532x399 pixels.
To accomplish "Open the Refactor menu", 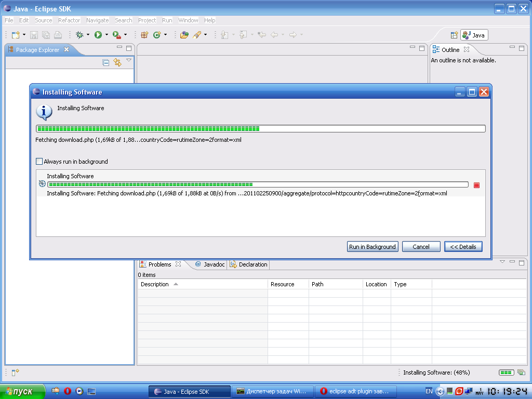I will pyautogui.click(x=69, y=20).
